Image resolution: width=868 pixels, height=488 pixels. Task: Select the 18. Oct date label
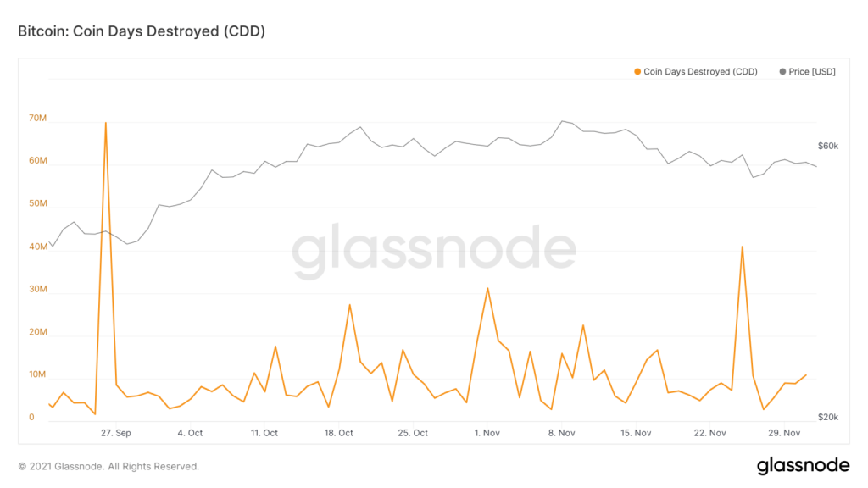339,433
